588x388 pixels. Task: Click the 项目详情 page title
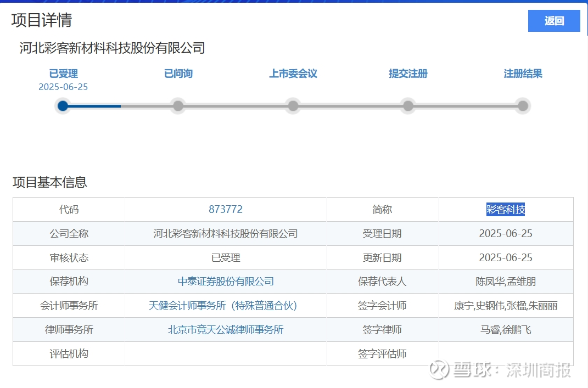[42, 20]
